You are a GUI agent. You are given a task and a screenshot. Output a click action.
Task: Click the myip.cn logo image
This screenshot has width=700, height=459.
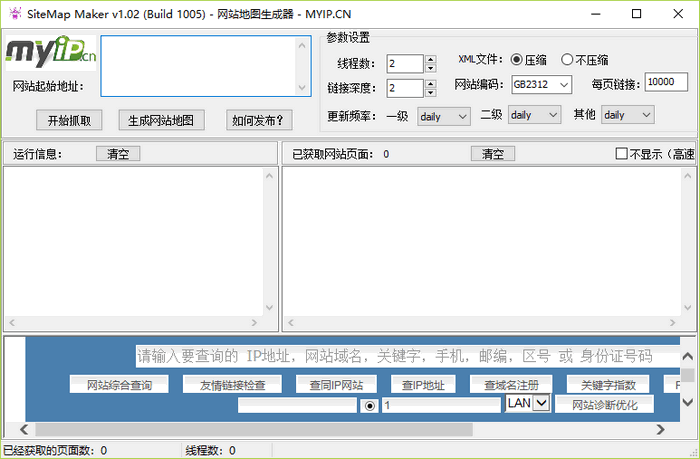point(50,53)
